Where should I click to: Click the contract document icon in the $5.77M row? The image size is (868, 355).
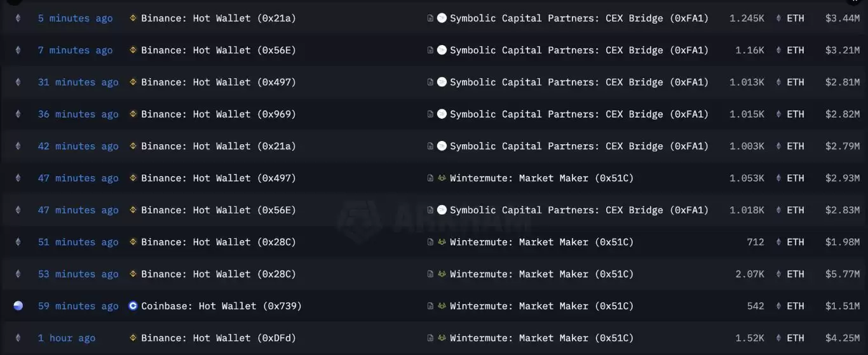[430, 274]
